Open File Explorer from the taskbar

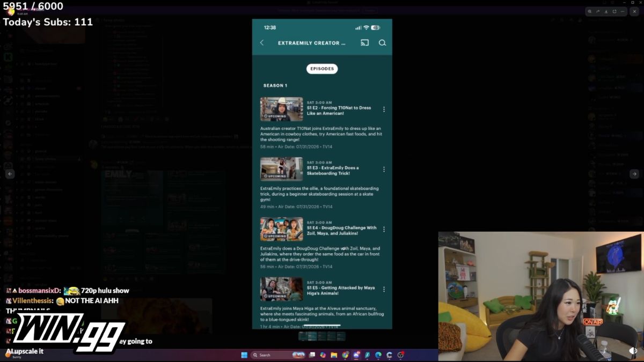coord(334,355)
